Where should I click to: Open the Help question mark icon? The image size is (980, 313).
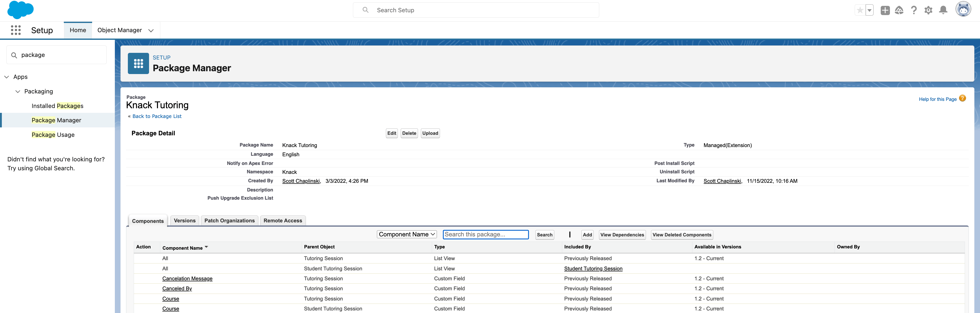tap(914, 10)
